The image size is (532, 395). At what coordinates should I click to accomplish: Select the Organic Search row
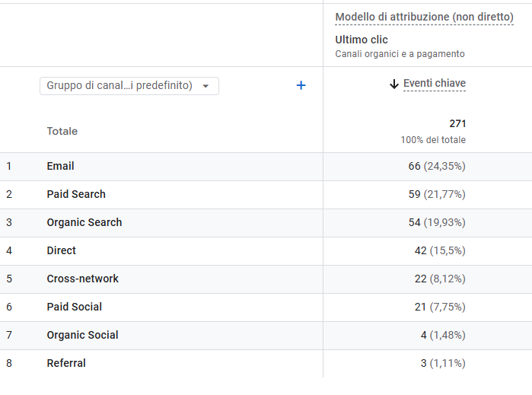click(84, 222)
